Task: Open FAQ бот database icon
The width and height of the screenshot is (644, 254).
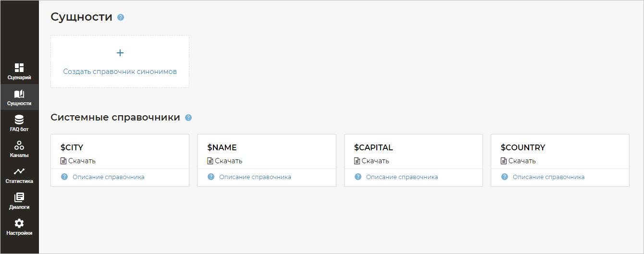Action: 19,120
